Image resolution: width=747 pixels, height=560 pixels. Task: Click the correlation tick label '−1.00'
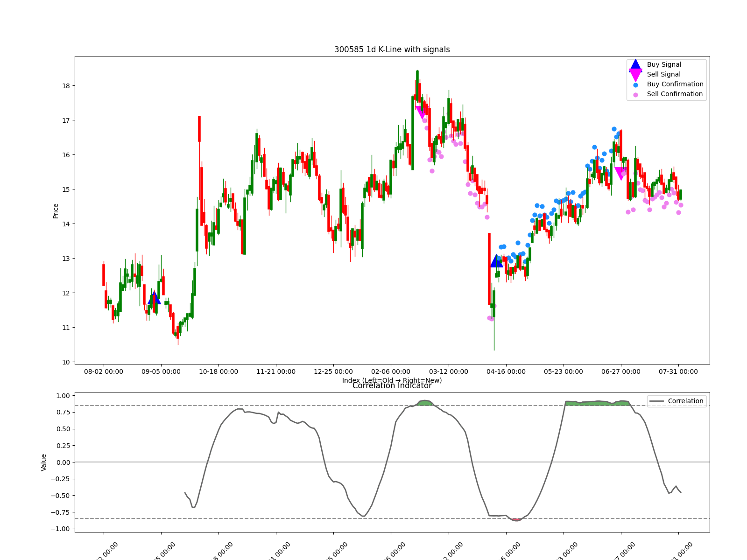point(60,529)
